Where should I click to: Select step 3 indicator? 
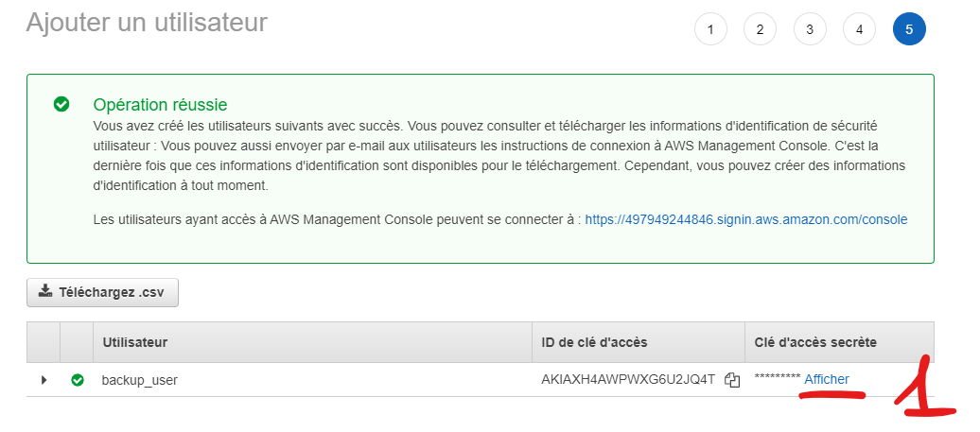click(810, 29)
